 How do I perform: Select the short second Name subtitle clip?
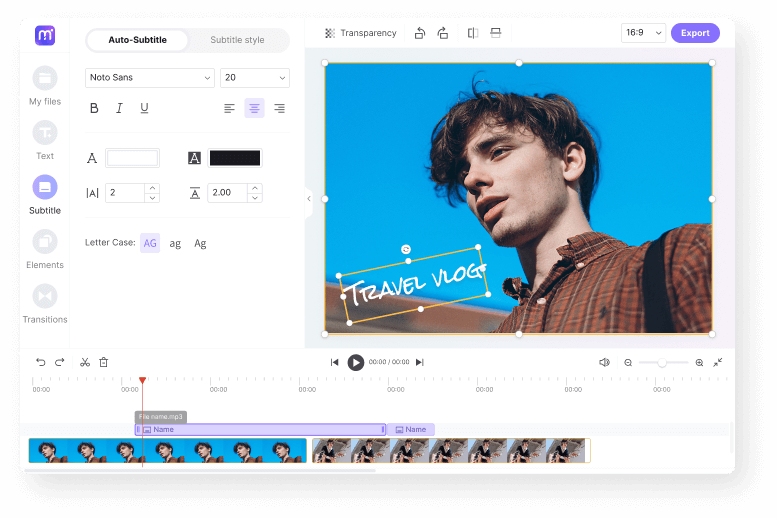pyautogui.click(x=411, y=430)
